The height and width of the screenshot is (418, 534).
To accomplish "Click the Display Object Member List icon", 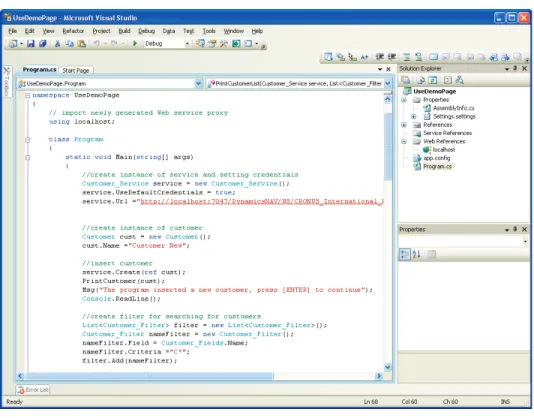I will (x=328, y=57).
